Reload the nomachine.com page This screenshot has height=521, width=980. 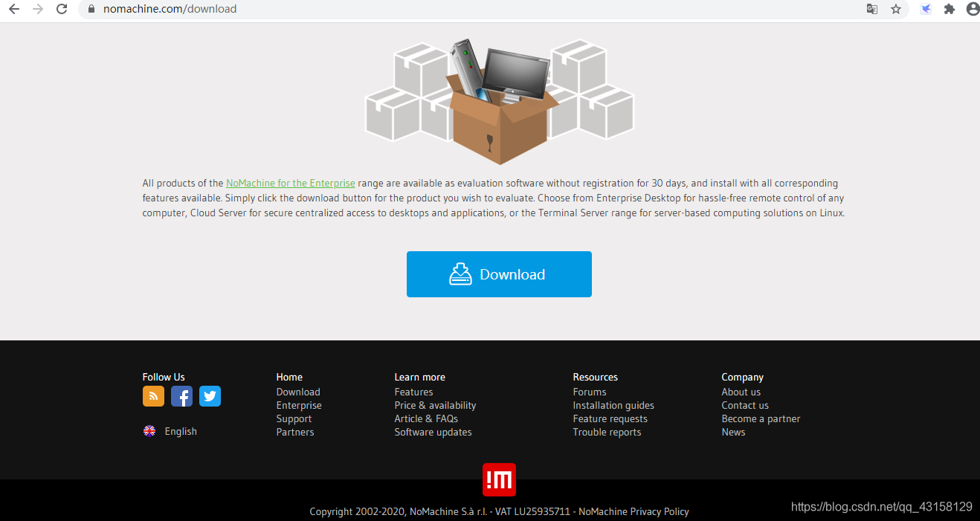pos(62,9)
